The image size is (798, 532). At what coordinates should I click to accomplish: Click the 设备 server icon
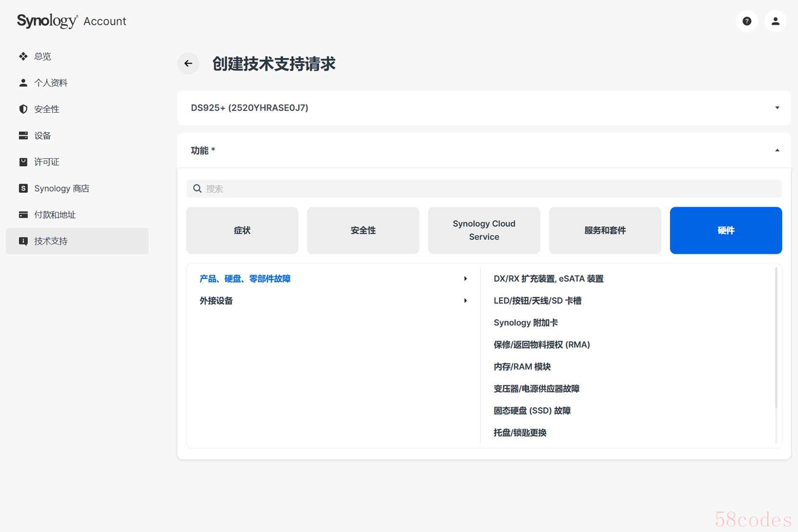point(23,135)
